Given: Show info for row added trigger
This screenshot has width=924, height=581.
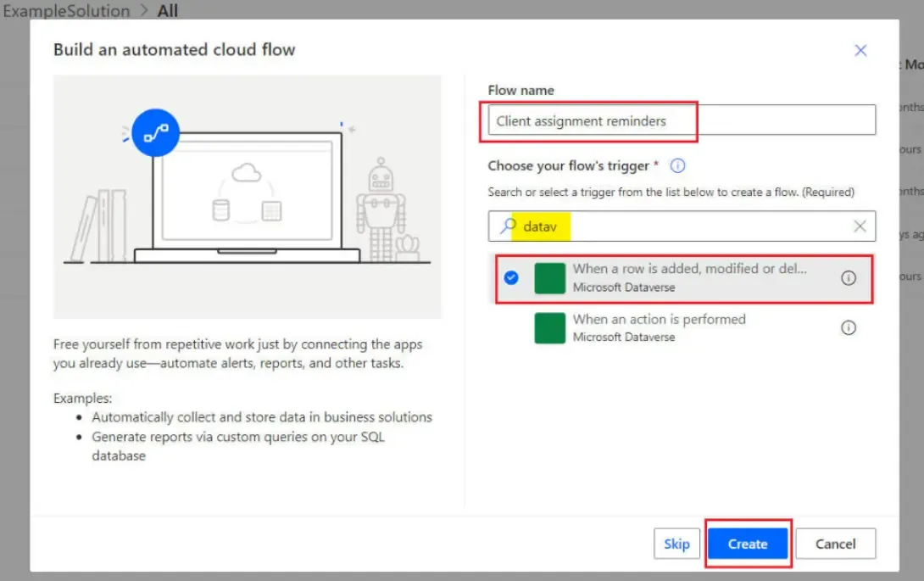Looking at the screenshot, I should coord(848,278).
